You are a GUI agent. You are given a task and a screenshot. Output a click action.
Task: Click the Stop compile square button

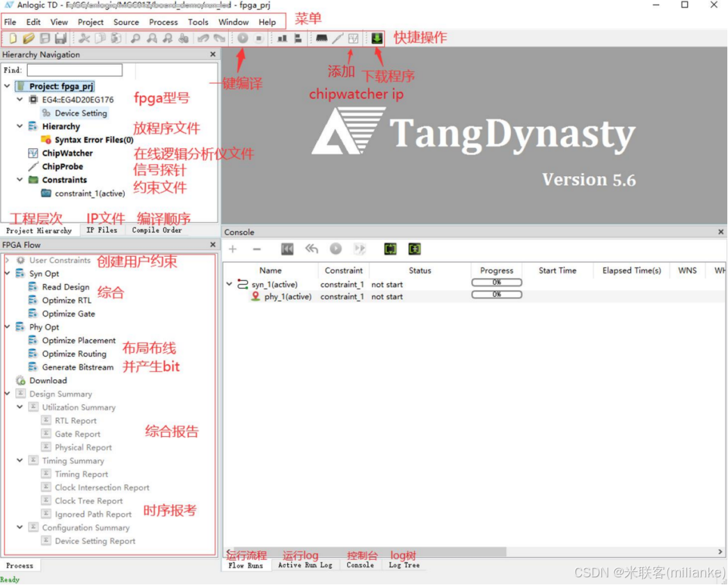[x=259, y=38]
